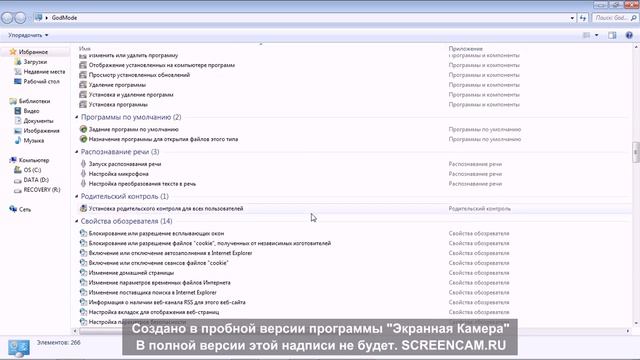Open drive DATA (D:)
The image size is (640, 360).
36,180
